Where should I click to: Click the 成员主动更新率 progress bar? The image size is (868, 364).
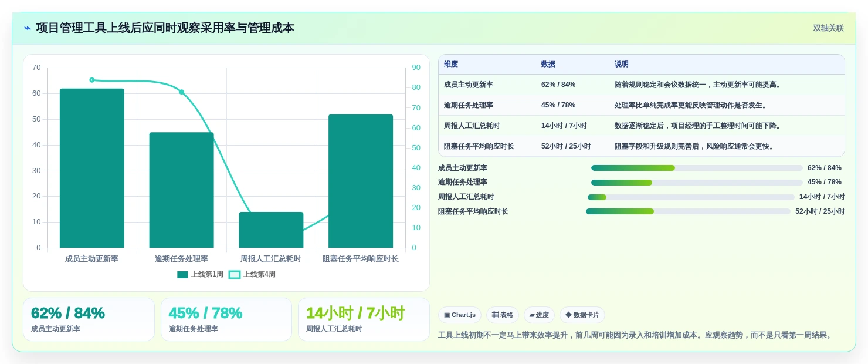point(697,168)
